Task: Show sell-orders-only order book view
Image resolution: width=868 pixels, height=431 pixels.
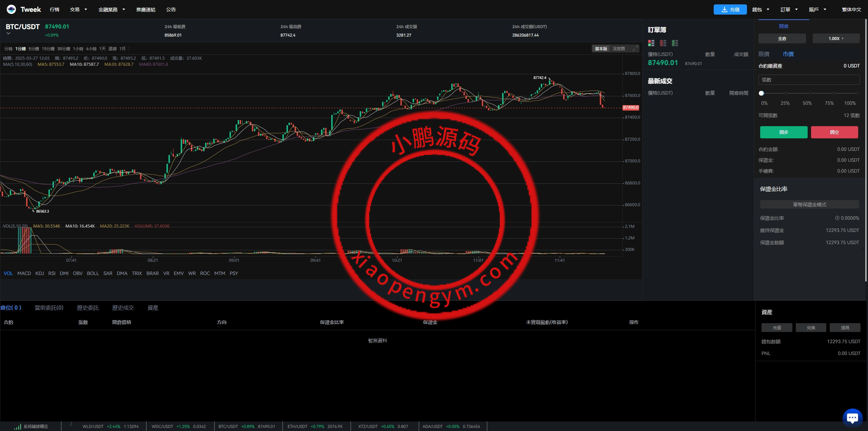Action: 663,43
